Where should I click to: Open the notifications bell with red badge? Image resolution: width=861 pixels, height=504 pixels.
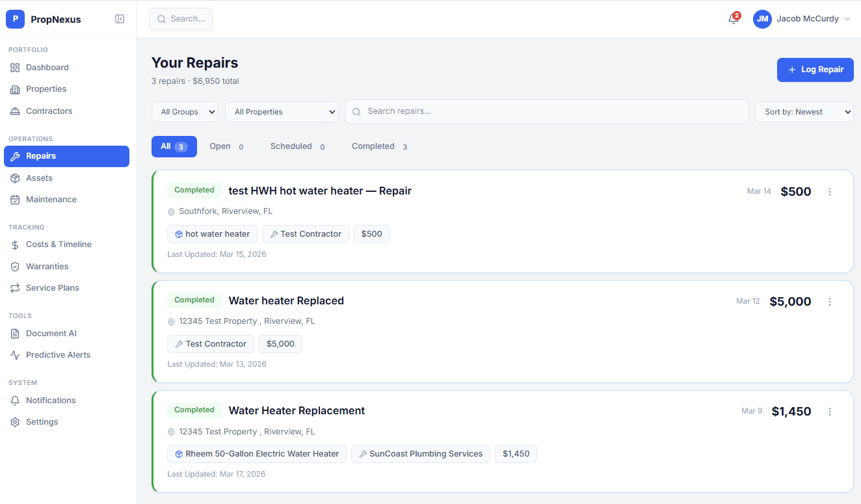click(x=734, y=19)
